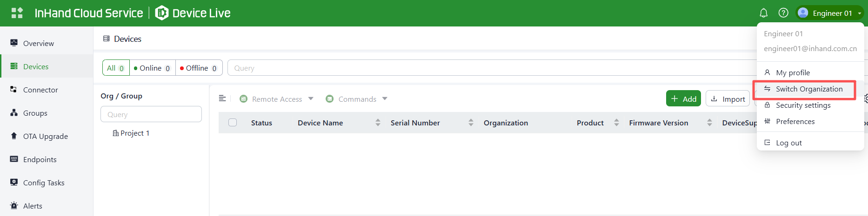Click the green Add button
Screen dimensions: 868x216
coord(683,98)
